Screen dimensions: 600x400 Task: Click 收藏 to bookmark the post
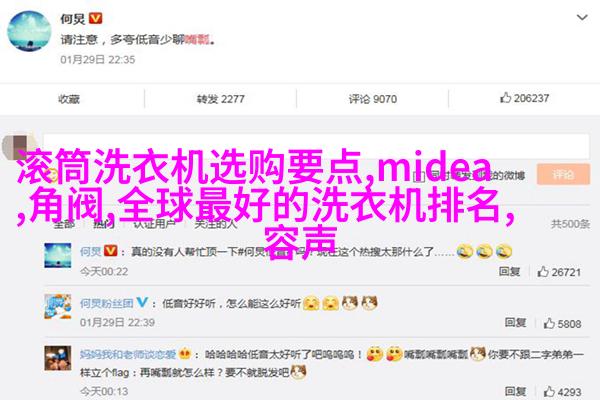pos(69,99)
